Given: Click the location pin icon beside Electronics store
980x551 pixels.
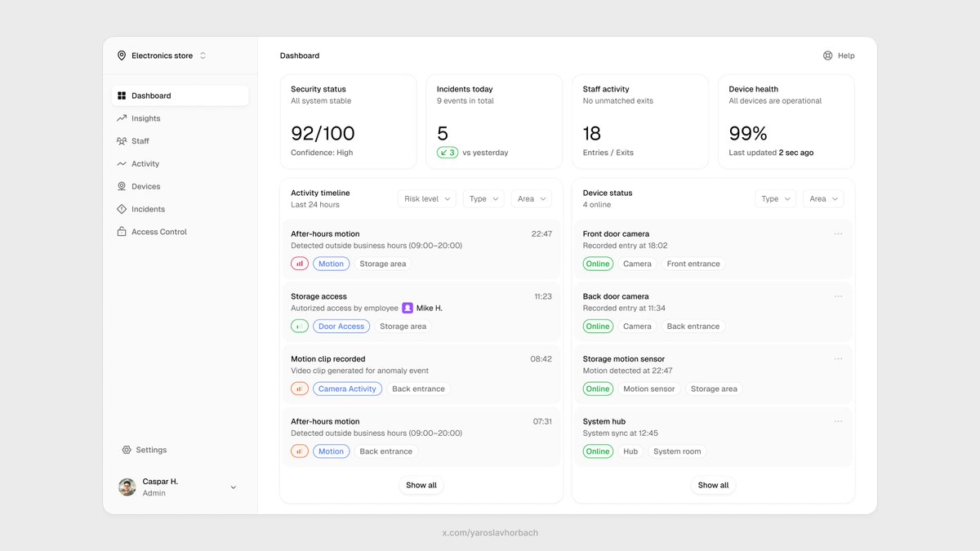Looking at the screenshot, I should click(122, 56).
